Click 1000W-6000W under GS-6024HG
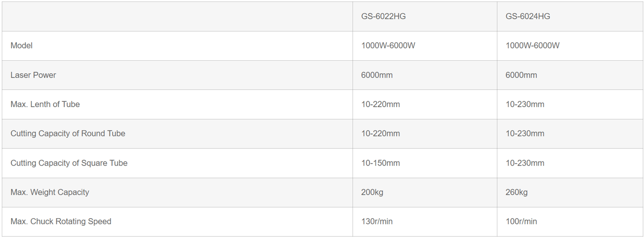 533,46
